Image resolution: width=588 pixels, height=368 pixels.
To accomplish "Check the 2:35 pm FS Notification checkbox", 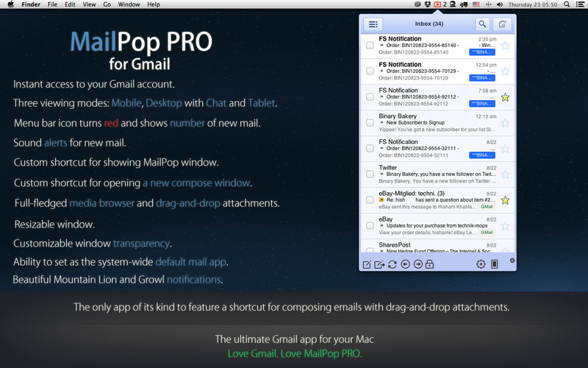I will coord(370,46).
